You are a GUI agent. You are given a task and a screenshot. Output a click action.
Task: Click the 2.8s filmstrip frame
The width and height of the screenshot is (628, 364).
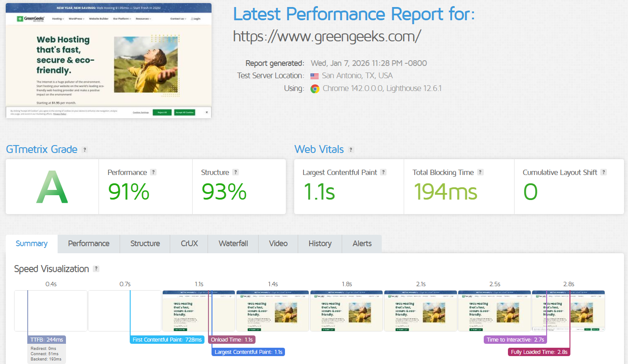[x=568, y=311]
